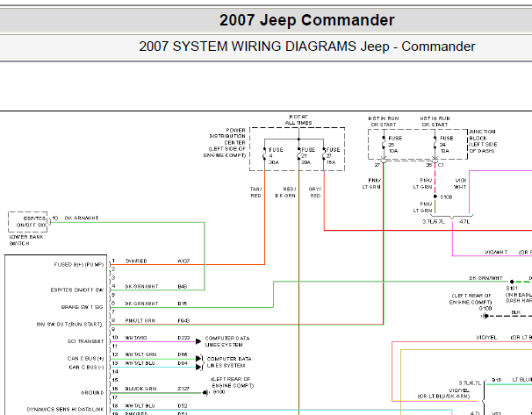Click "BLK/DK GRN" wire label on pin 16

coord(140,389)
